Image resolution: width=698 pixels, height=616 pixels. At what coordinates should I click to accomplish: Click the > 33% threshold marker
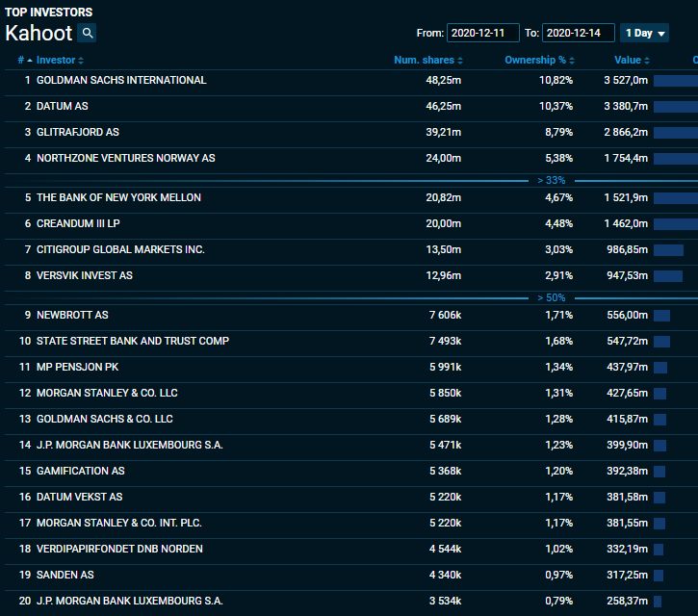click(x=551, y=180)
